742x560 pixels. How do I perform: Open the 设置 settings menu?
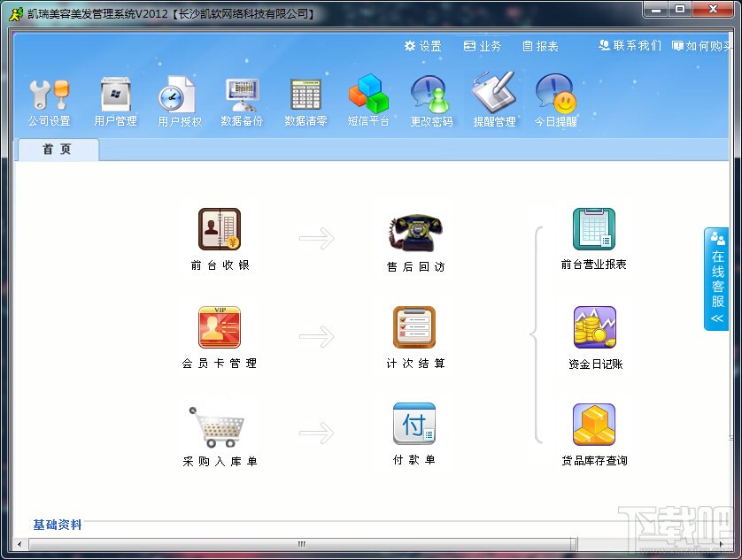(422, 46)
